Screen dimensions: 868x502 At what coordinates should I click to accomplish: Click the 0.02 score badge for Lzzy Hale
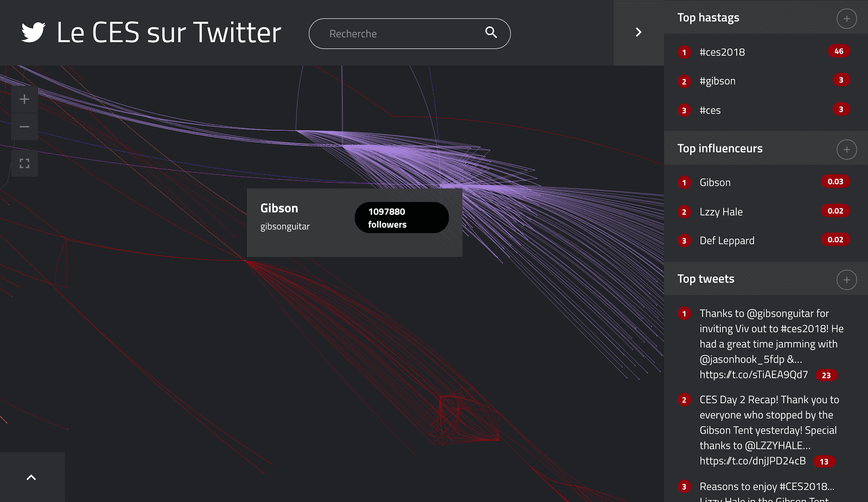[x=835, y=211]
